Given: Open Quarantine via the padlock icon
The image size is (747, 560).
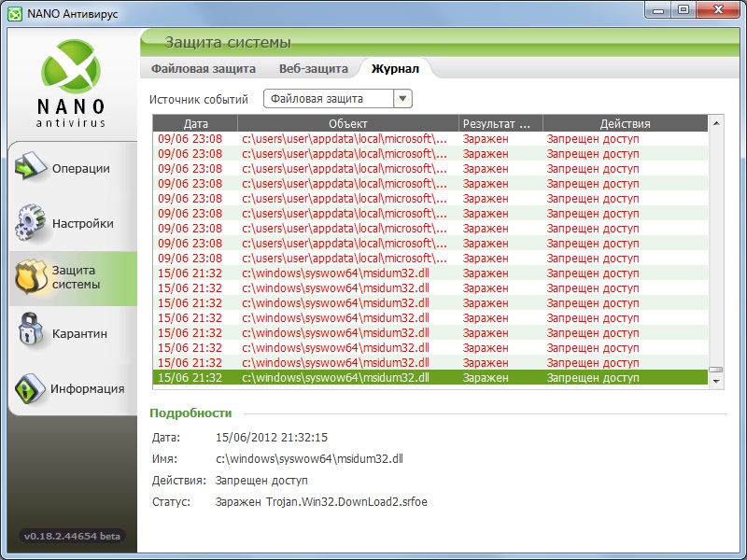Looking at the screenshot, I should point(30,333).
